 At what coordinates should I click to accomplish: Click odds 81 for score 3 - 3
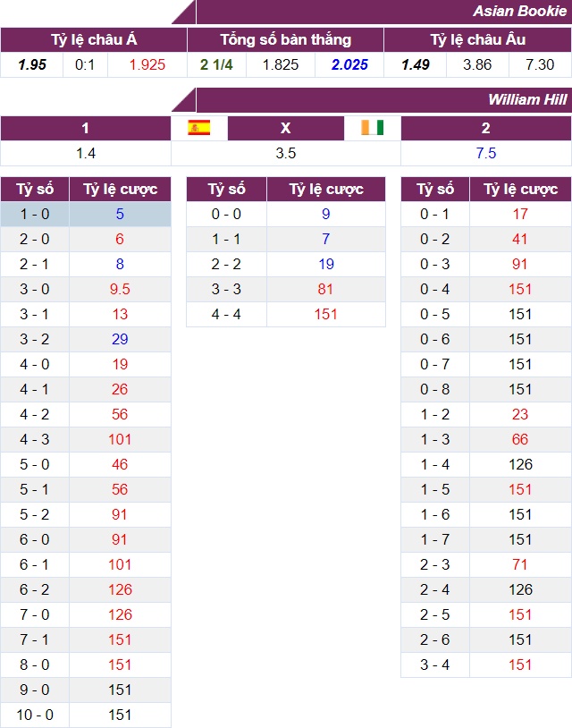pos(326,290)
